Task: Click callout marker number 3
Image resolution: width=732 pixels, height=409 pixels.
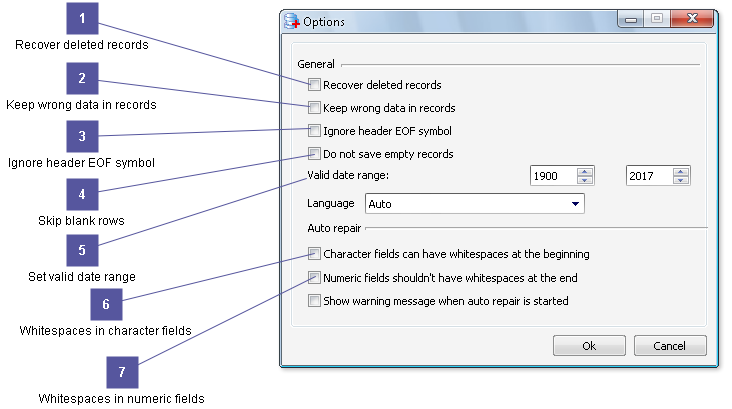Action: pos(82,137)
